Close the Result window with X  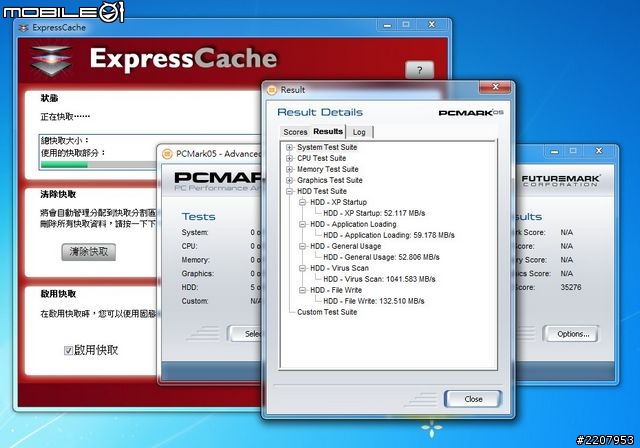[495, 87]
